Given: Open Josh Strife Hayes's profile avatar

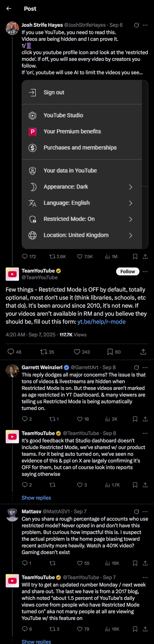Looking at the screenshot, I should (12, 28).
